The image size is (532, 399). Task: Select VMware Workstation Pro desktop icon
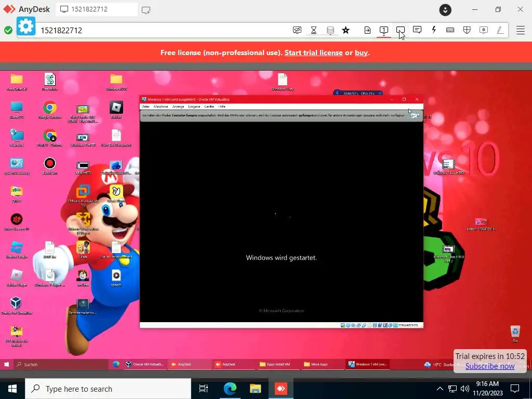pyautogui.click(x=83, y=196)
